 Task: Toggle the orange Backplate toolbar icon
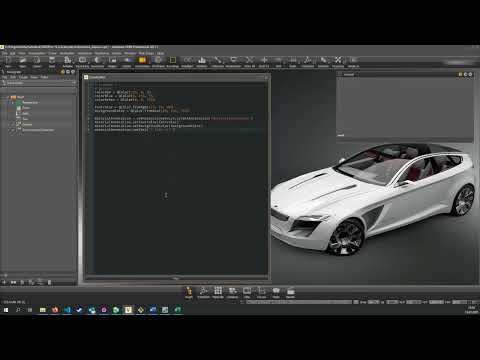pos(142,60)
